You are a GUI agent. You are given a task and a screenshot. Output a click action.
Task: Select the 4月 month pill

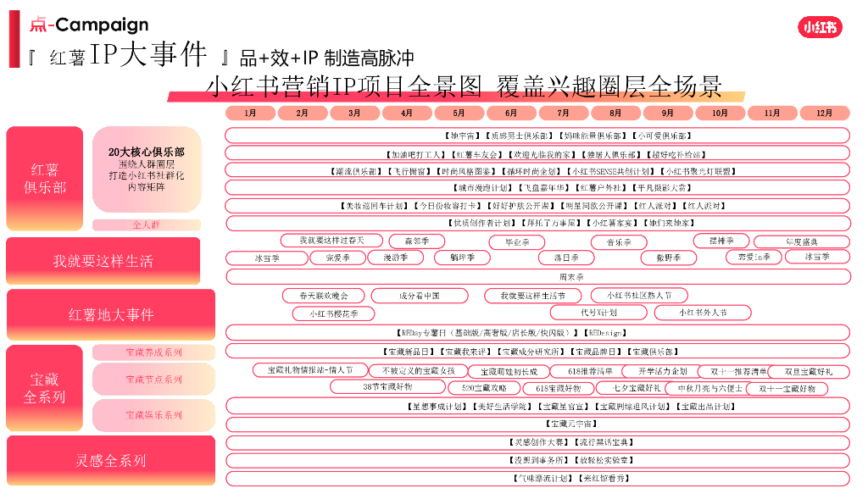coord(407,113)
